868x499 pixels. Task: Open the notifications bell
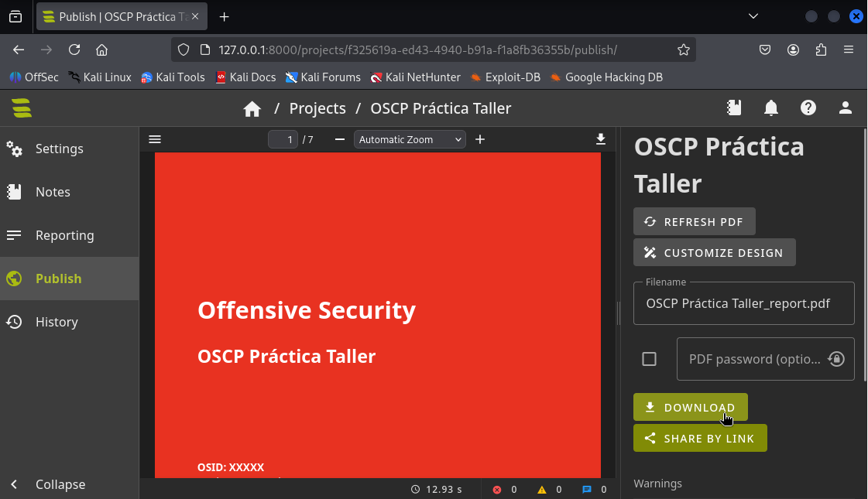click(x=771, y=108)
